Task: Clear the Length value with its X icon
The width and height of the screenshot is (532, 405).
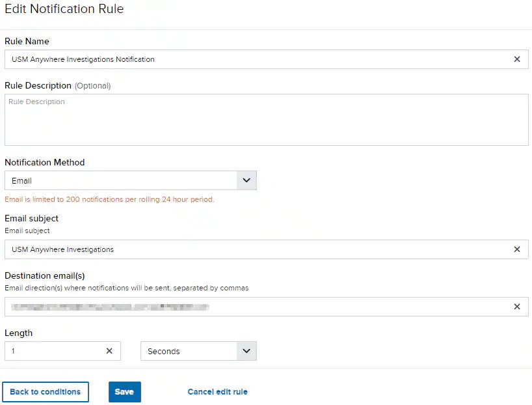Action: click(x=109, y=351)
